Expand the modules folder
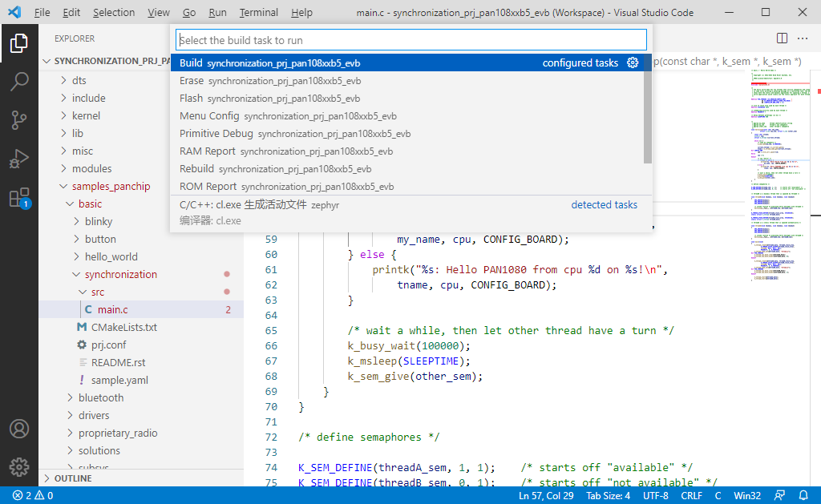This screenshot has height=504, width=821. coord(63,168)
